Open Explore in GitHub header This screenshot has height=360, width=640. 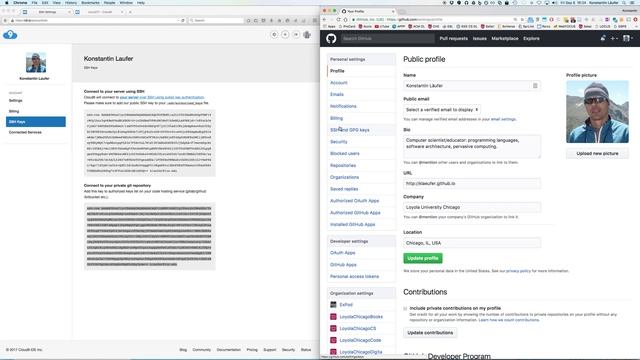(x=531, y=38)
